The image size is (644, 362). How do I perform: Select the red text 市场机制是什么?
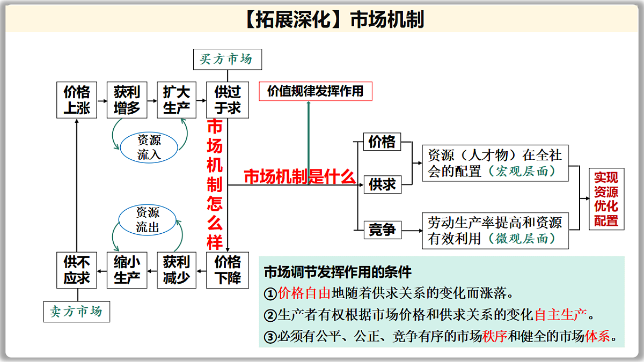tap(299, 177)
